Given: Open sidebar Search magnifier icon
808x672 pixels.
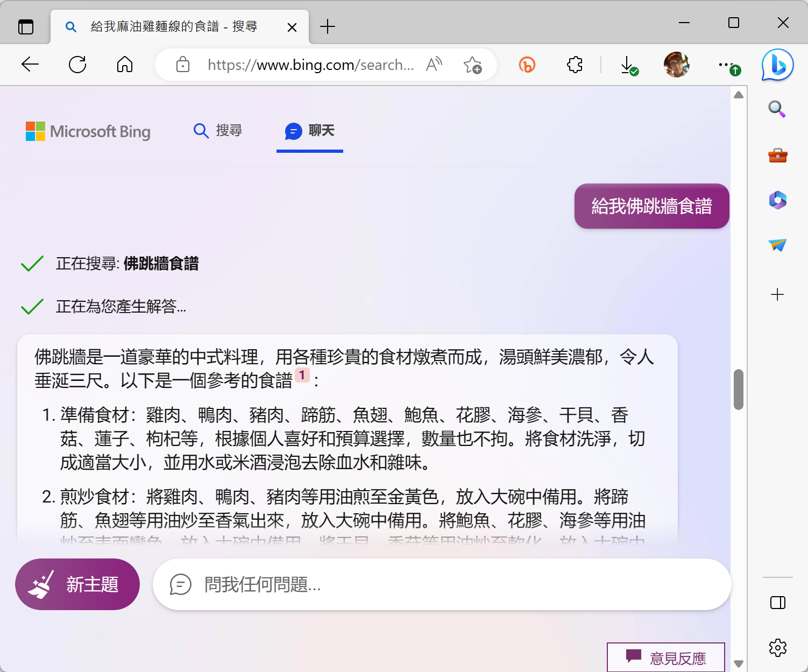Looking at the screenshot, I should (x=777, y=109).
